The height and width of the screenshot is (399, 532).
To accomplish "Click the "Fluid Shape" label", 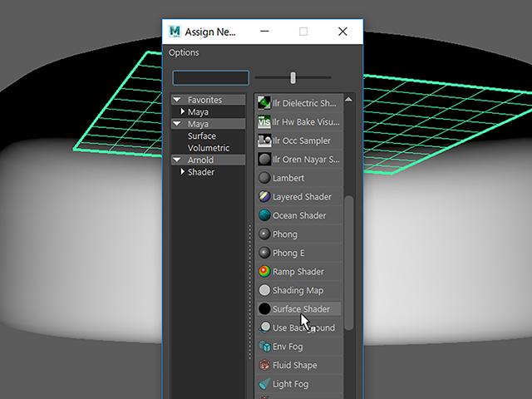I will pyautogui.click(x=295, y=365).
